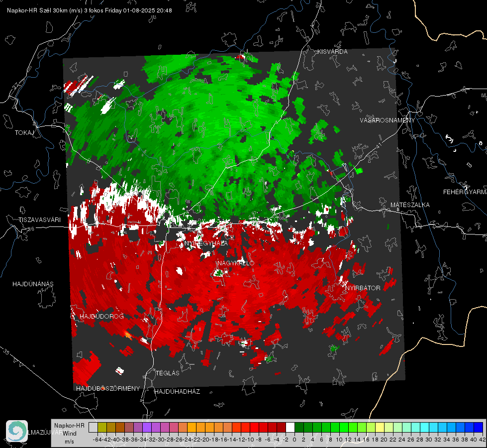Click the NYÍRBÁTOR city label

pyautogui.click(x=363, y=288)
